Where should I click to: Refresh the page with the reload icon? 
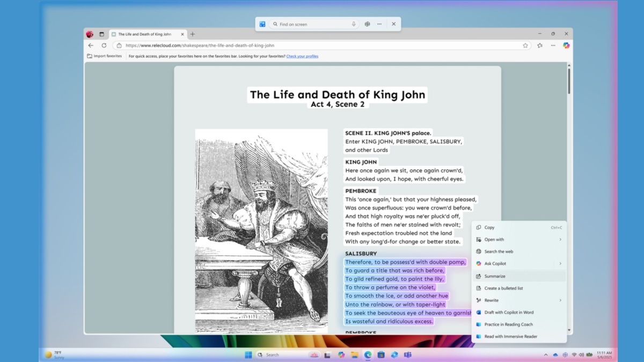(x=104, y=46)
